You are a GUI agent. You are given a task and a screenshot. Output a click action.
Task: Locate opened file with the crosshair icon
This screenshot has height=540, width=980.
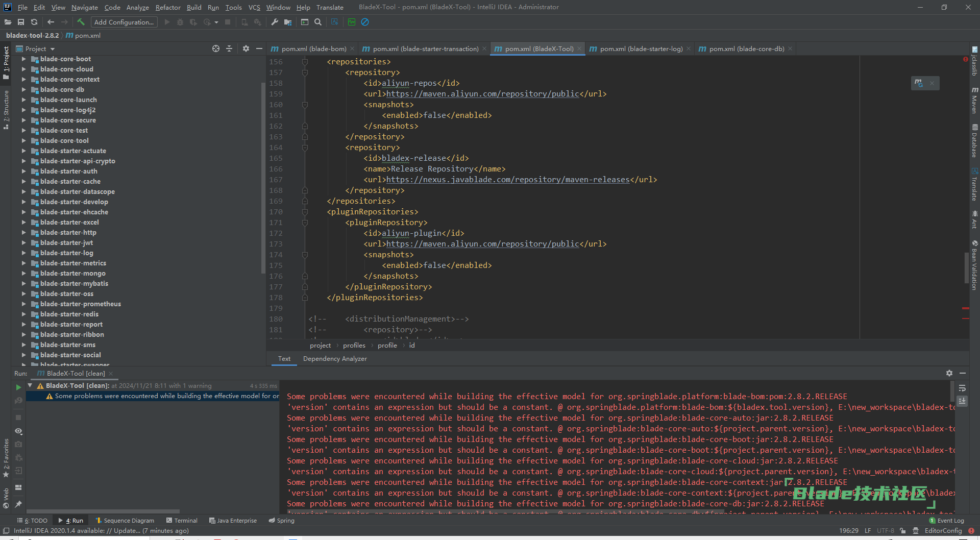216,48
